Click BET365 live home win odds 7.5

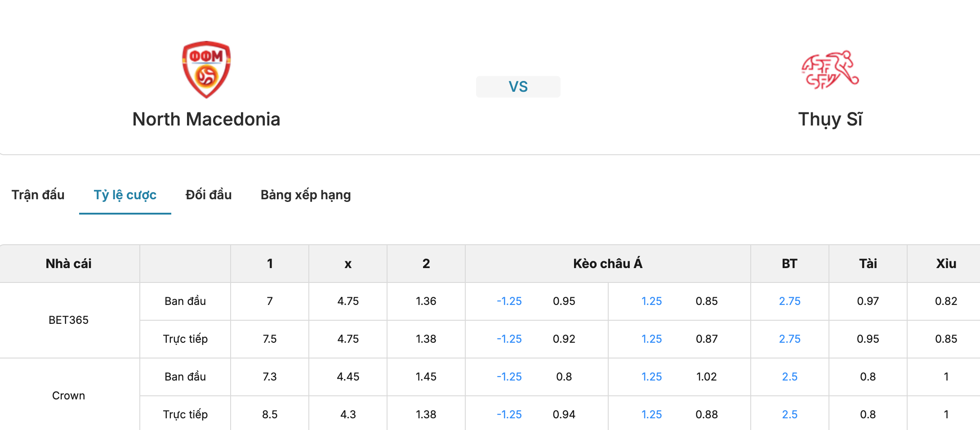point(270,339)
